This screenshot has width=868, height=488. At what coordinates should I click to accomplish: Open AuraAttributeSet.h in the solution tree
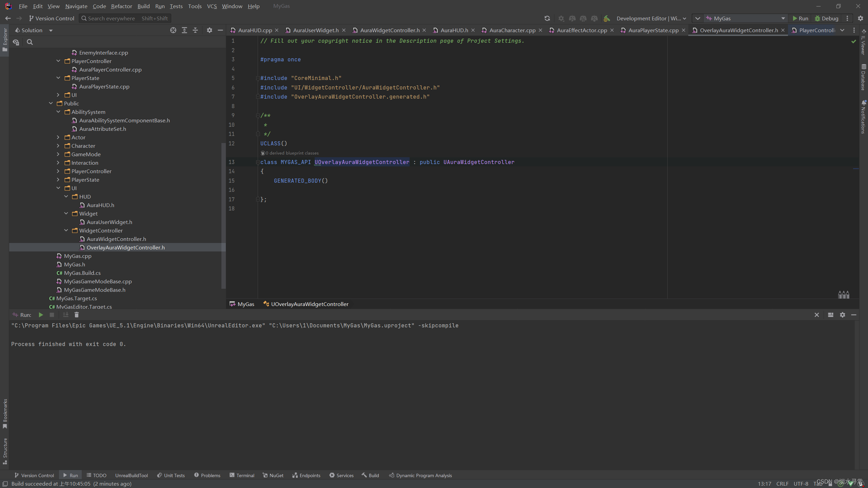click(x=102, y=129)
